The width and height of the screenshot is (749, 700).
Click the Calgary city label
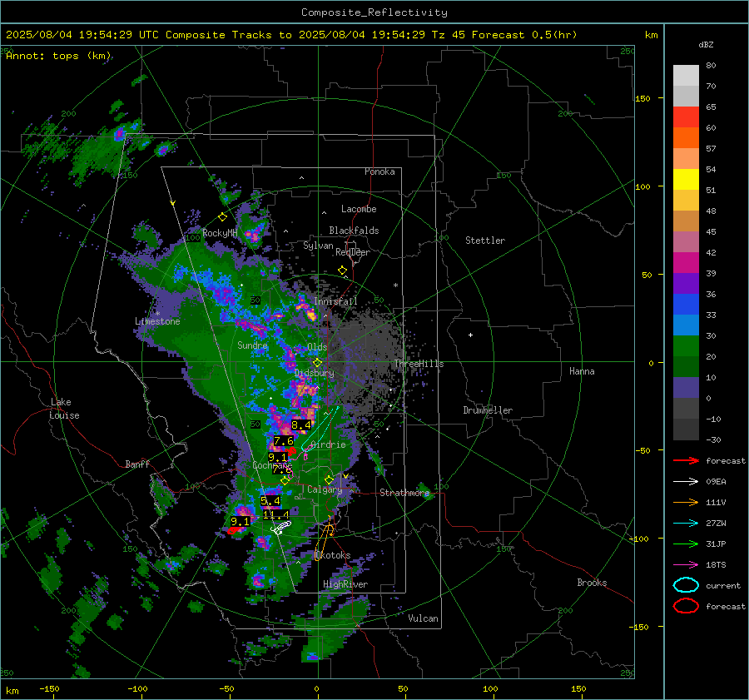click(x=325, y=489)
